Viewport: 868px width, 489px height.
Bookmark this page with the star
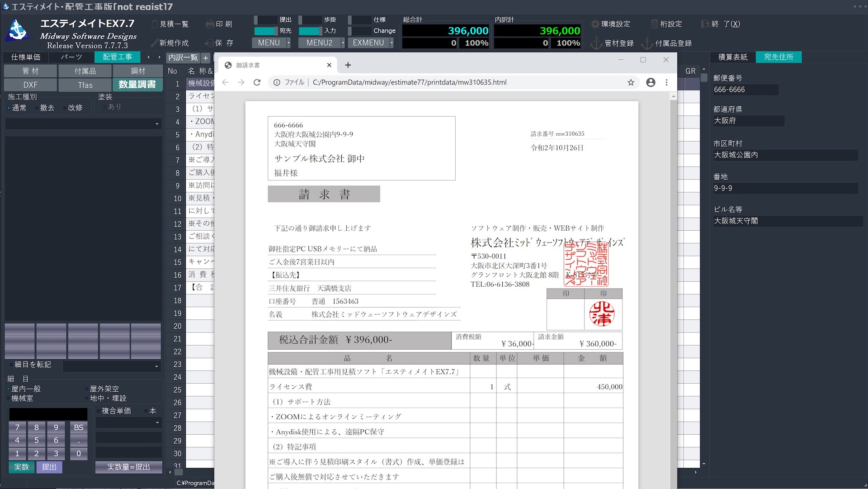pyautogui.click(x=631, y=82)
